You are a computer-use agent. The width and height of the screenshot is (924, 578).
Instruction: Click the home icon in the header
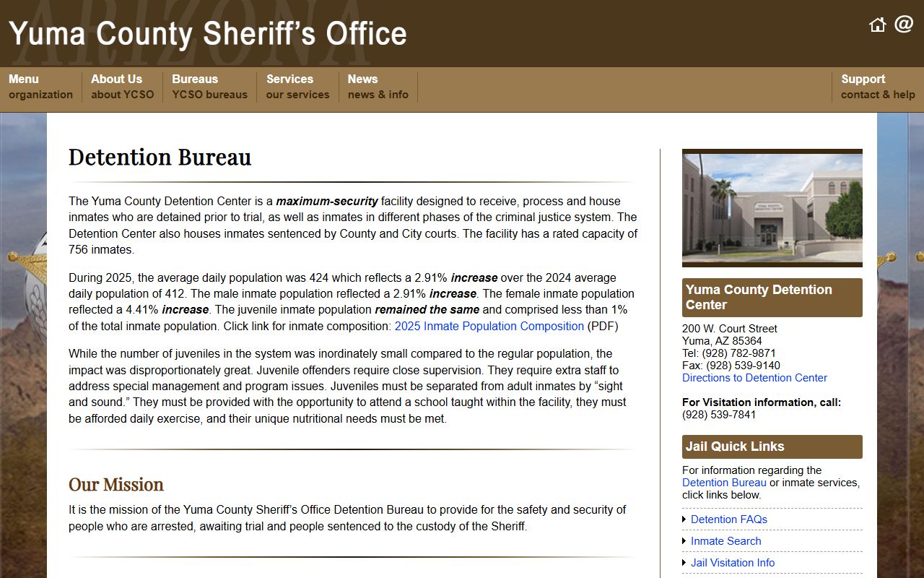pos(878,25)
